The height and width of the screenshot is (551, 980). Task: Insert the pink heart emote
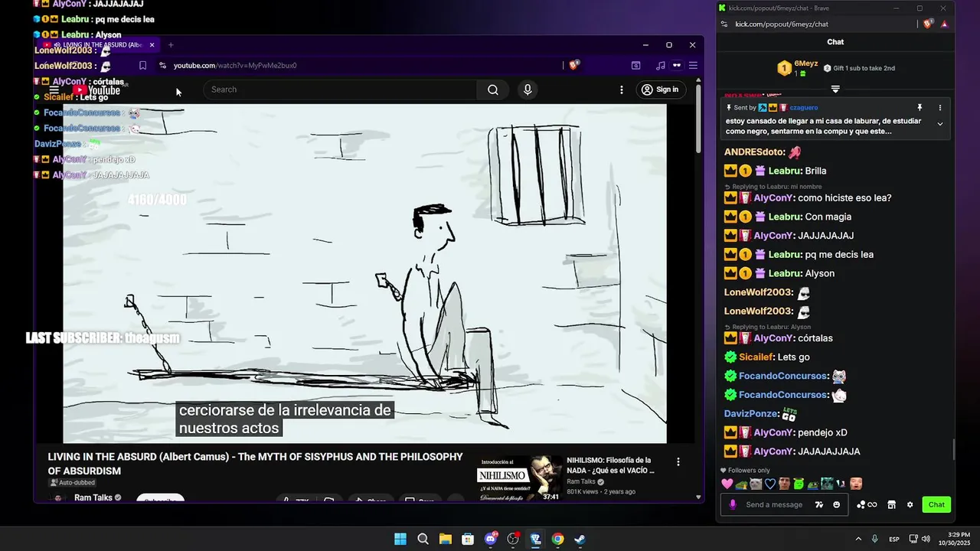[x=727, y=484]
